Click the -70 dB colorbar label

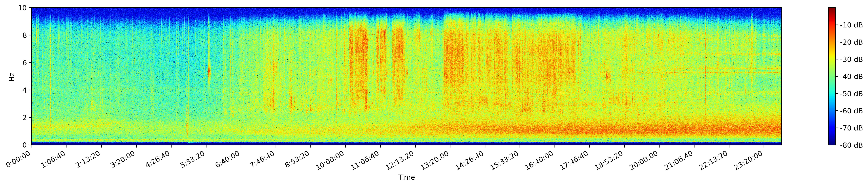coord(851,128)
